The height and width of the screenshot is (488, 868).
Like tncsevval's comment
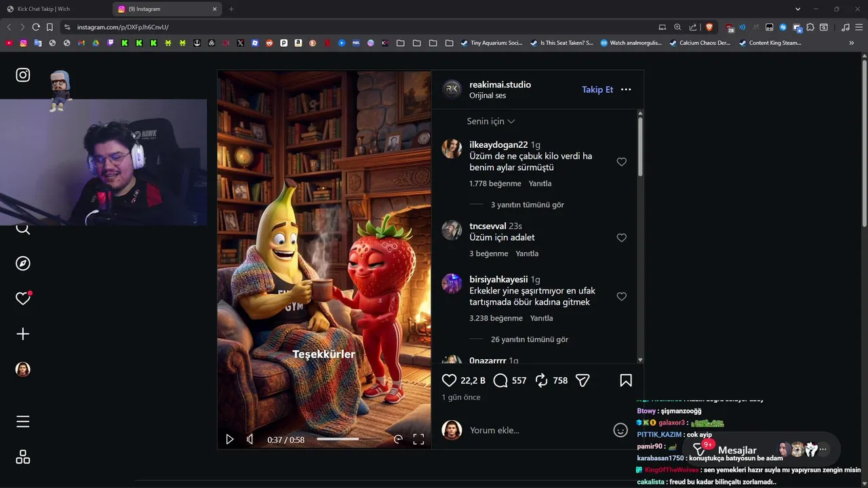[621, 237]
